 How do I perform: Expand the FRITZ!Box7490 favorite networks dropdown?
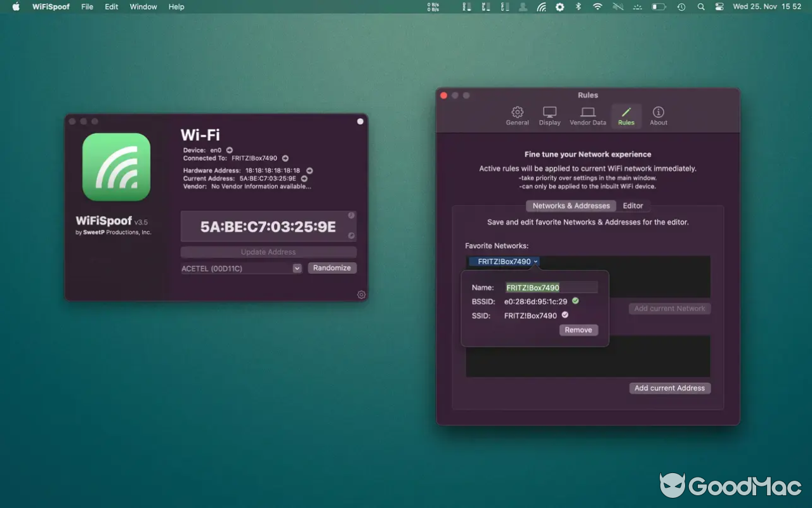[x=503, y=261]
